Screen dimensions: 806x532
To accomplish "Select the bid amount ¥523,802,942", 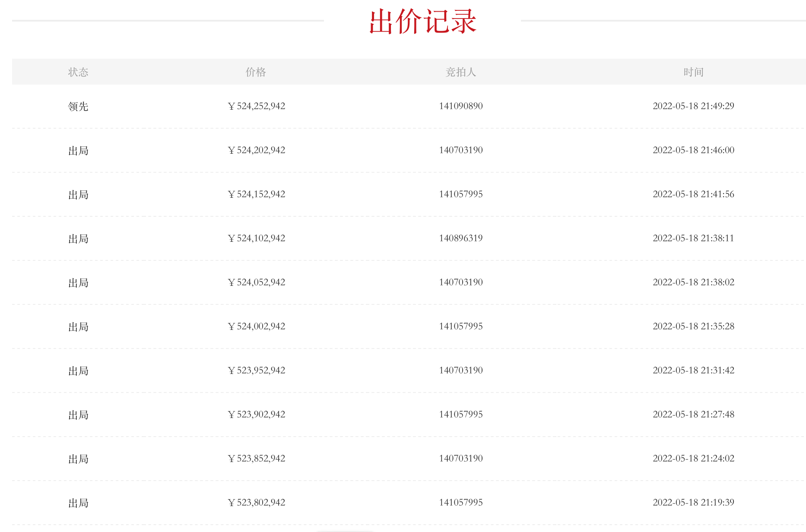I will [257, 503].
